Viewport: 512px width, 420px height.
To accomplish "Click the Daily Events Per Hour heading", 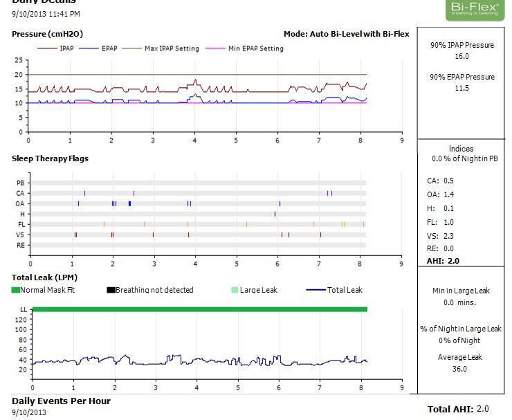I will pyautogui.click(x=61, y=401).
